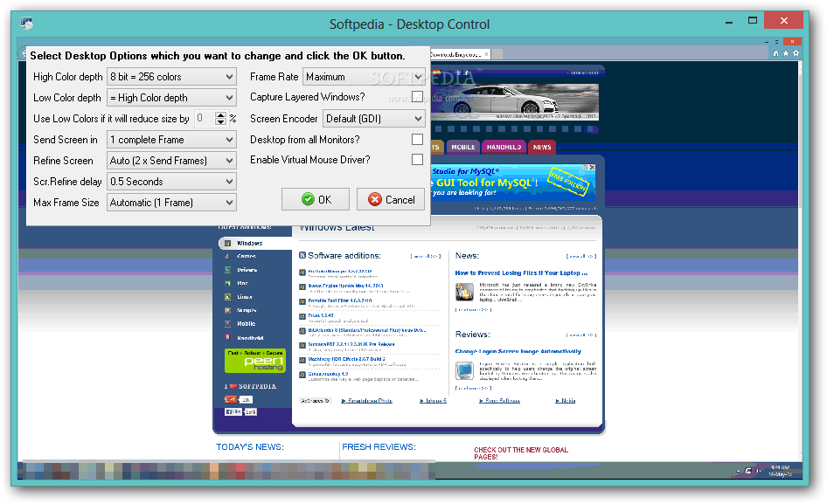The height and width of the screenshot is (504, 827).
Task: Expand the Send Screen in dropdown
Action: 171,140
